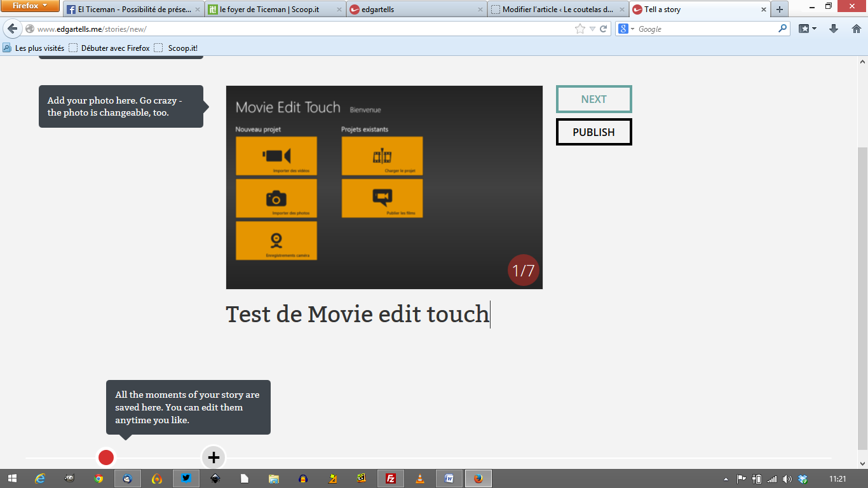Go to the Firefox home page icon
This screenshot has height=488, width=868.
click(856, 29)
